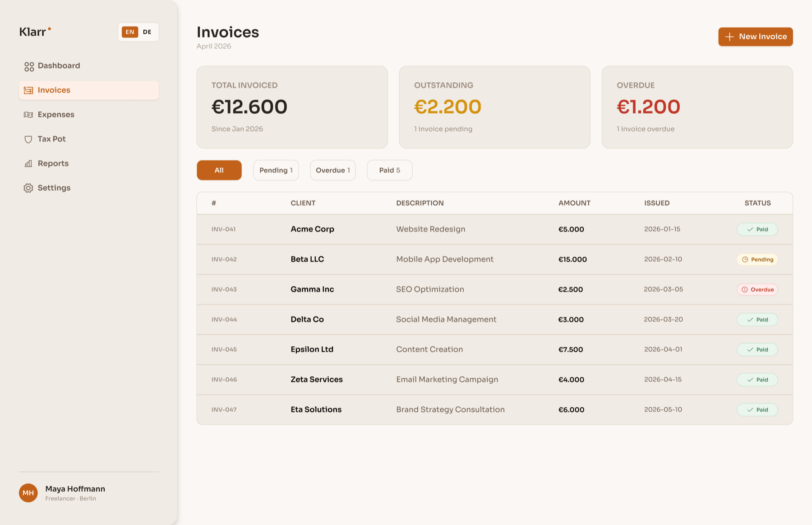Open Dashboard from the sidebar
Viewport: 812px width, 525px height.
click(x=89, y=66)
